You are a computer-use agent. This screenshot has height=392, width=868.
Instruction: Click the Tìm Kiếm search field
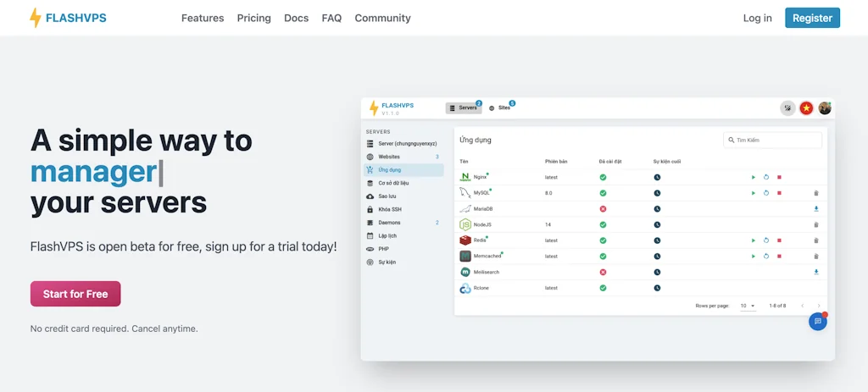[x=773, y=141]
